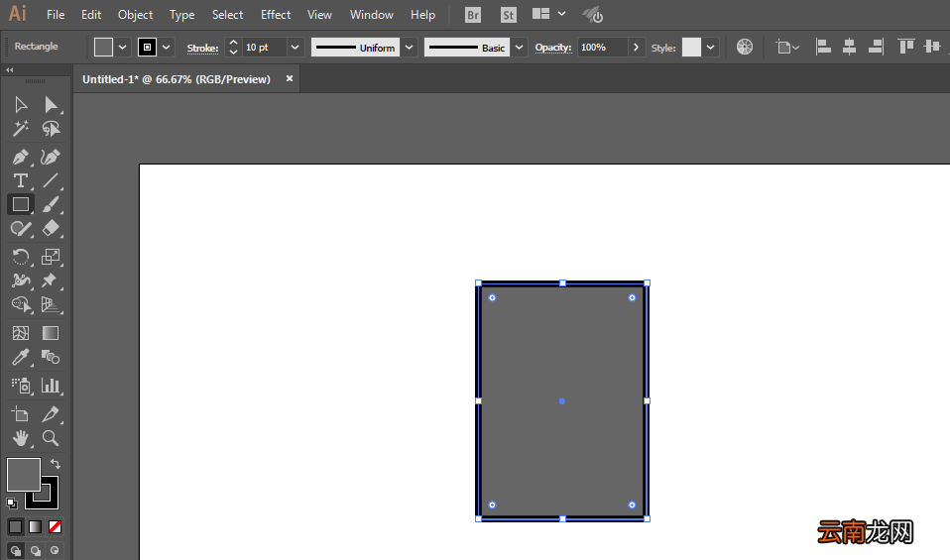Select the Puppet Warp pin tool

point(51,280)
